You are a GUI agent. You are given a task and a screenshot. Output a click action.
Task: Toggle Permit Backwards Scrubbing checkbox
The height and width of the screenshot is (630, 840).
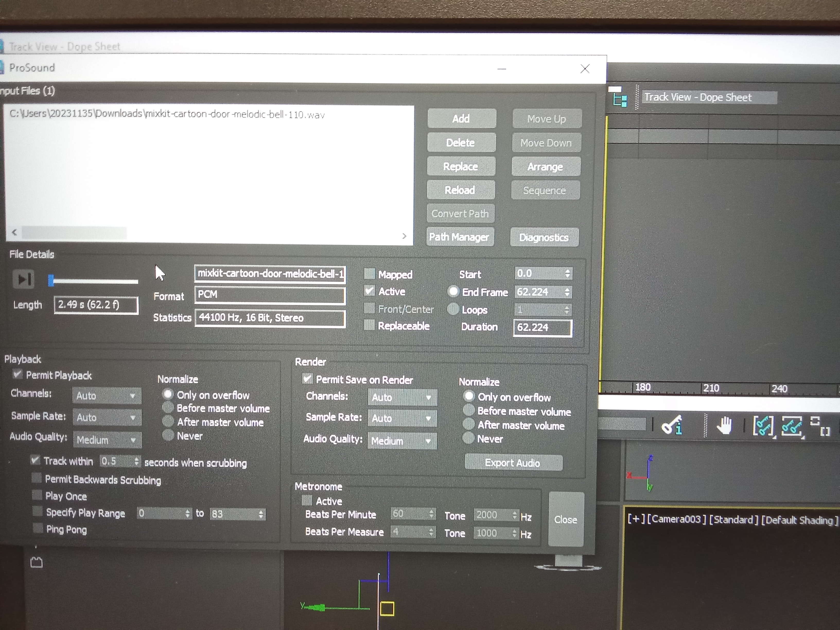point(37,478)
